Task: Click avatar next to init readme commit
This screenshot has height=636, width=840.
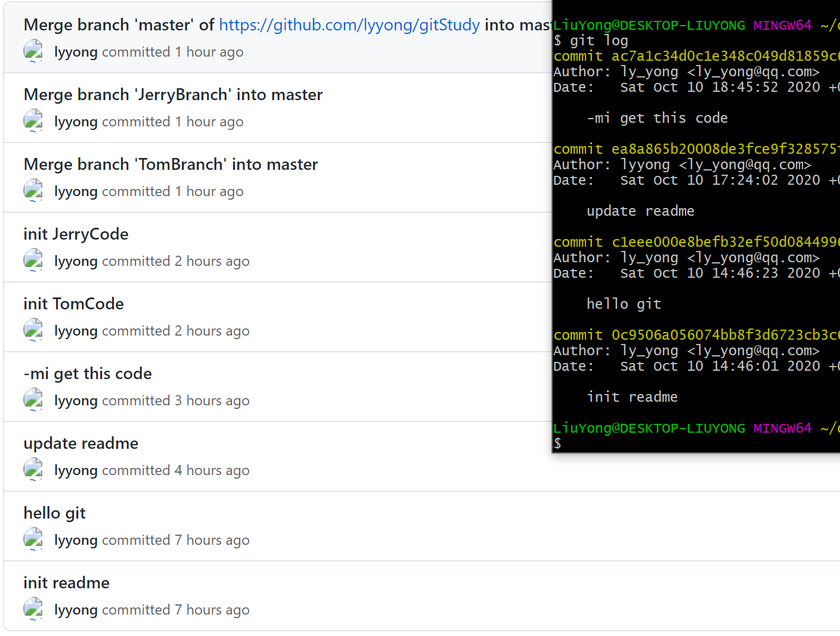Action: point(33,609)
